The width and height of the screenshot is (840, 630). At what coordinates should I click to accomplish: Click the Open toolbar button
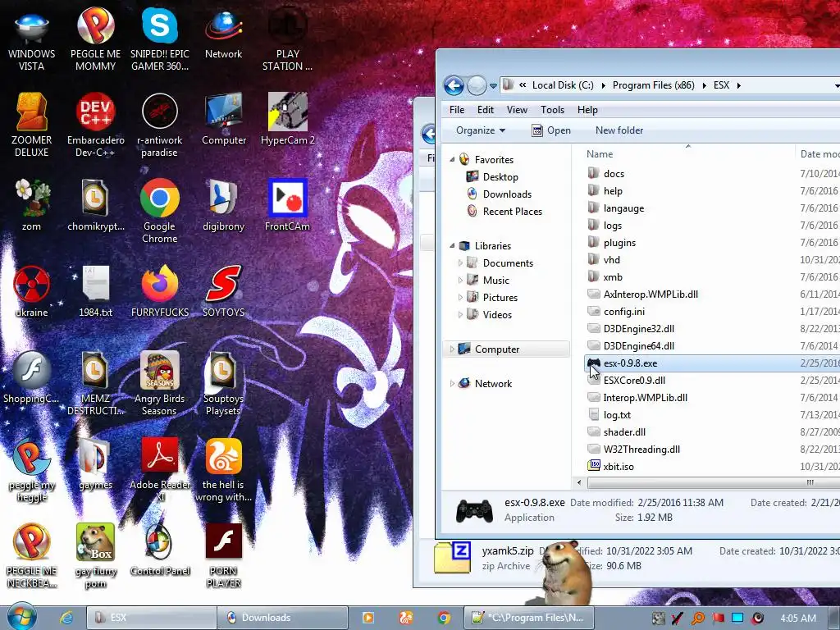551,130
